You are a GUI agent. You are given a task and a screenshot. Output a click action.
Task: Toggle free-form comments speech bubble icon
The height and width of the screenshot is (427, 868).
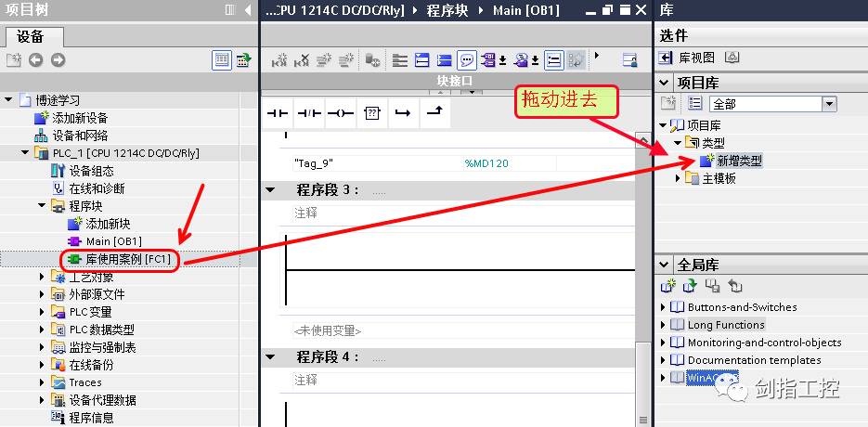pos(467,59)
